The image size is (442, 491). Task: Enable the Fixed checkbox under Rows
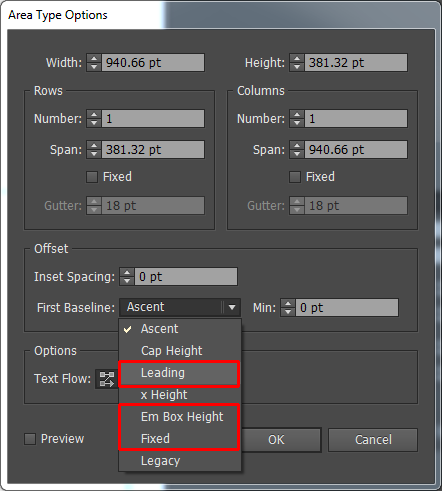click(92, 177)
